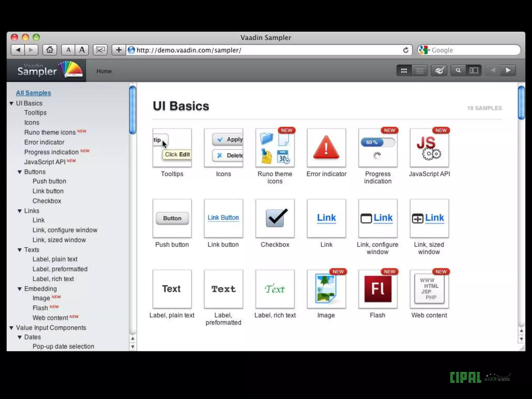Reload page with refresh icon
Viewport: 532px width, 399px height.
[x=405, y=50]
